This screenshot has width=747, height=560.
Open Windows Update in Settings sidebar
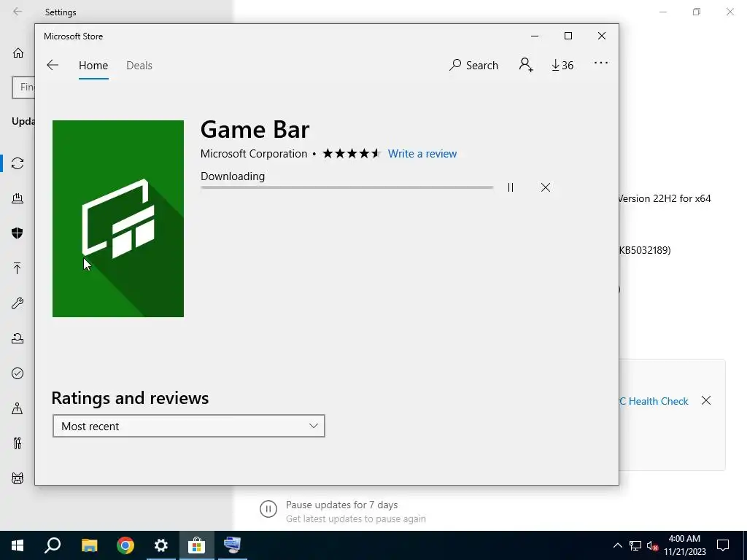point(18,163)
